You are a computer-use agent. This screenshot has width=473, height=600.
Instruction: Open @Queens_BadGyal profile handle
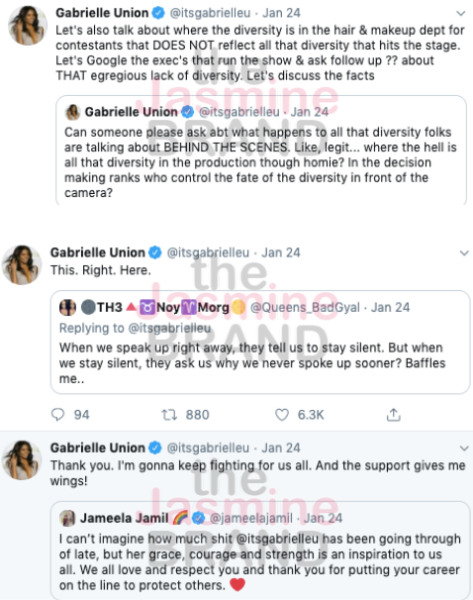point(305,307)
